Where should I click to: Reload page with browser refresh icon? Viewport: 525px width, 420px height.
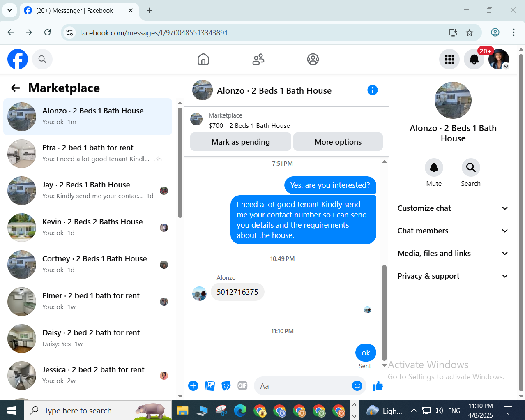[x=48, y=32]
